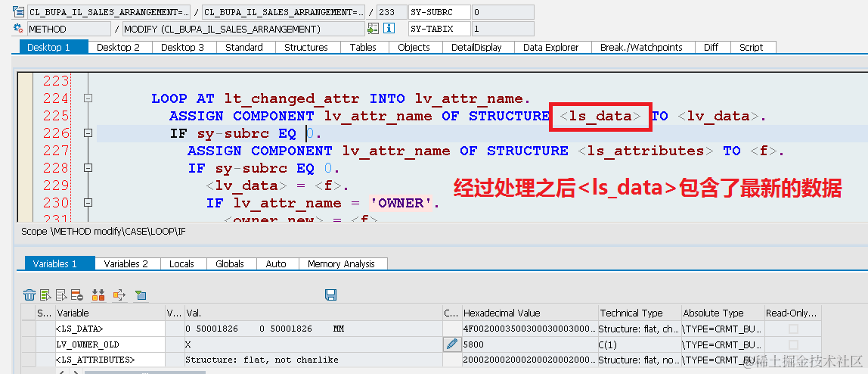Screen dimensions: 868x374
Task: Click the Variable column header
Action: 110,313
